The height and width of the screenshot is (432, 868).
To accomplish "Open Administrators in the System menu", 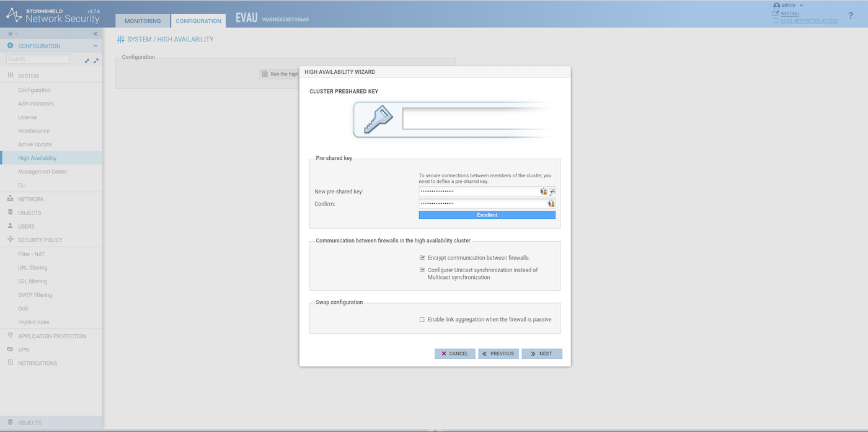I will coord(36,104).
